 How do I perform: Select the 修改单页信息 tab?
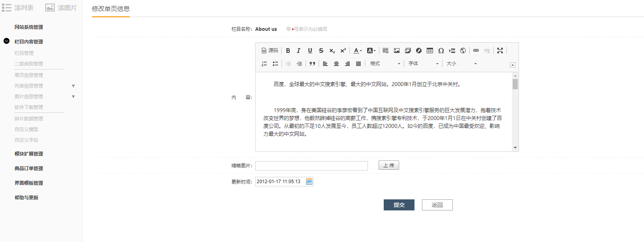point(111,9)
